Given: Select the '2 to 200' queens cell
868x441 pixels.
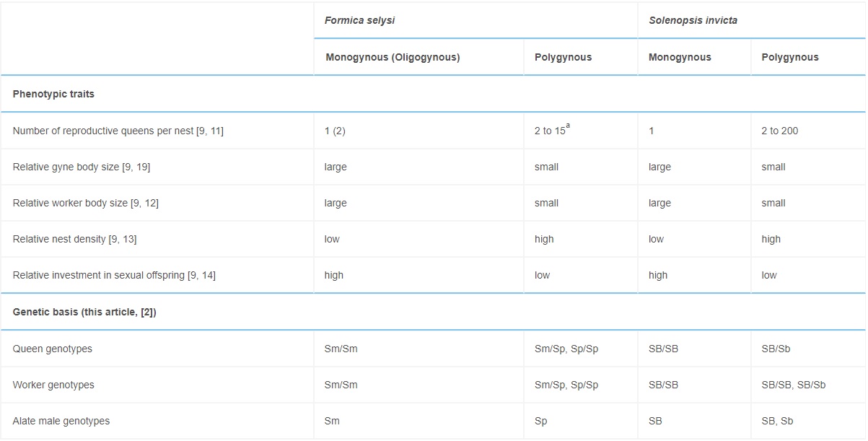Looking at the screenshot, I should 780,131.
